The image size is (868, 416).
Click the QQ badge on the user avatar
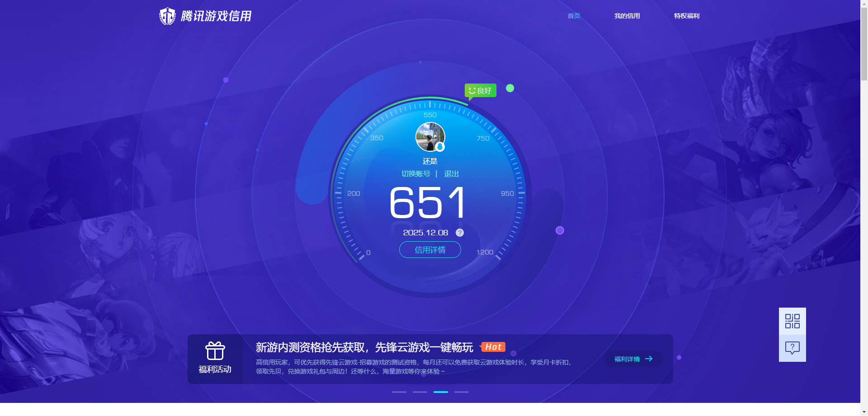[x=439, y=146]
